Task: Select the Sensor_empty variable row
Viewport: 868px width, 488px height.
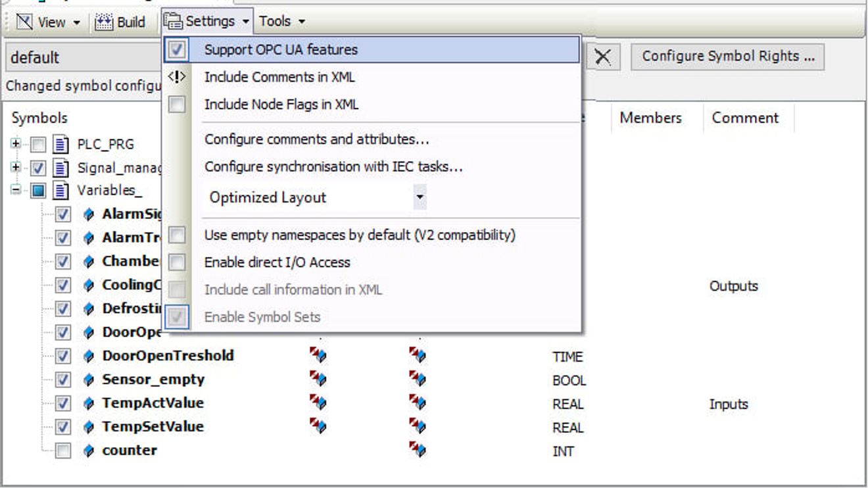Action: [153, 379]
